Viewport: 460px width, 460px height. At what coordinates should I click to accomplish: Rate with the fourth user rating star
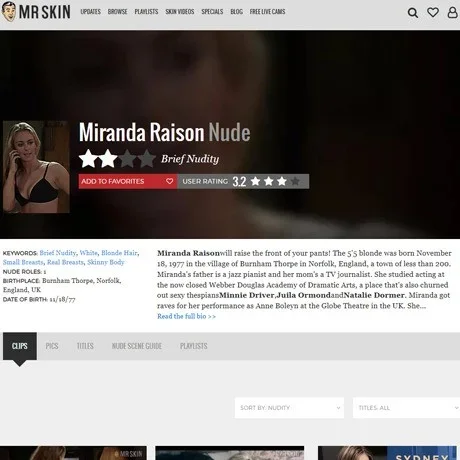pos(295,181)
